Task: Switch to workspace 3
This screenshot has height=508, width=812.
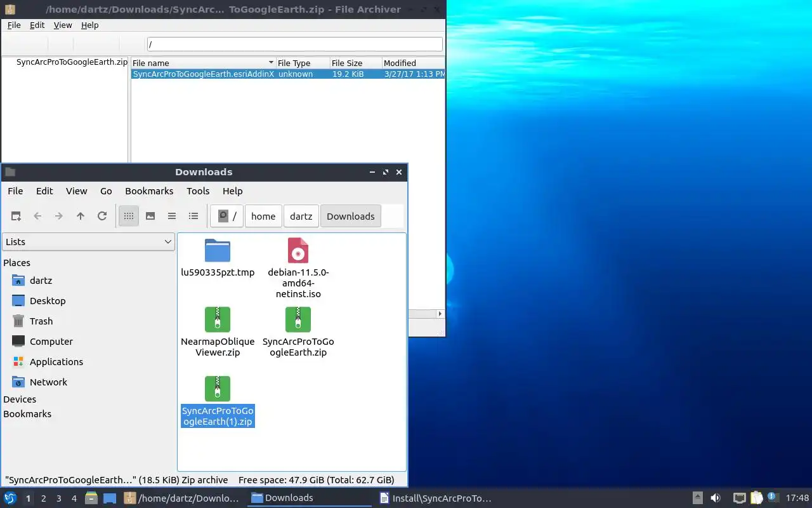Action: [x=58, y=498]
